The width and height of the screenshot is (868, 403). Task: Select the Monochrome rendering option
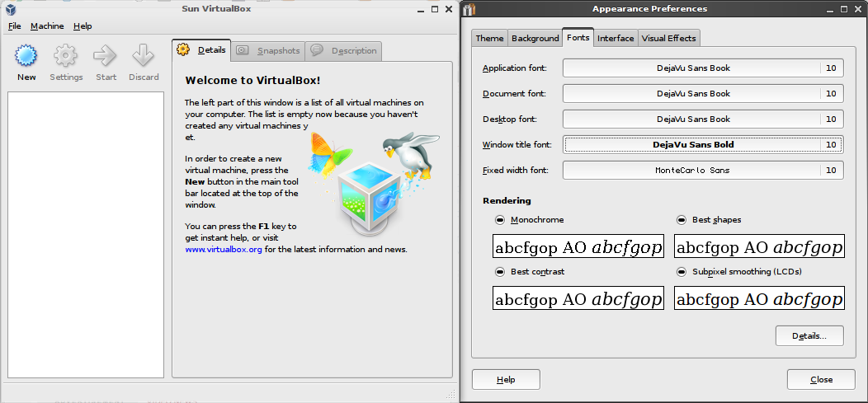tap(500, 220)
